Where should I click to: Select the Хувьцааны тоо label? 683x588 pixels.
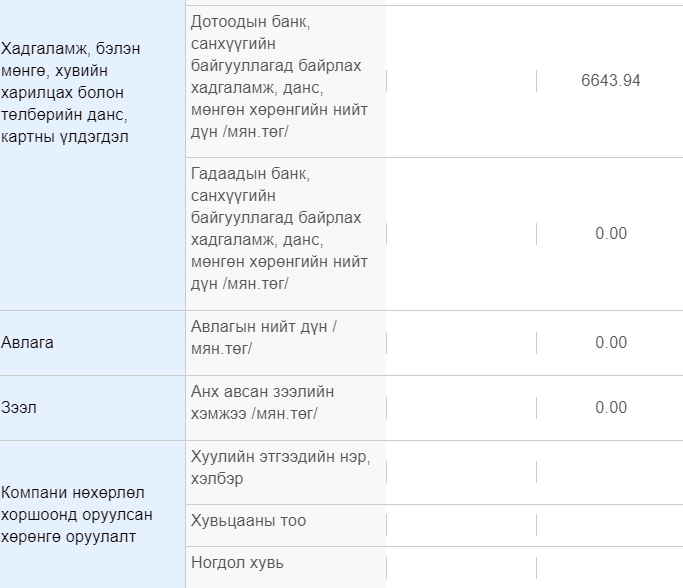pyautogui.click(x=248, y=521)
